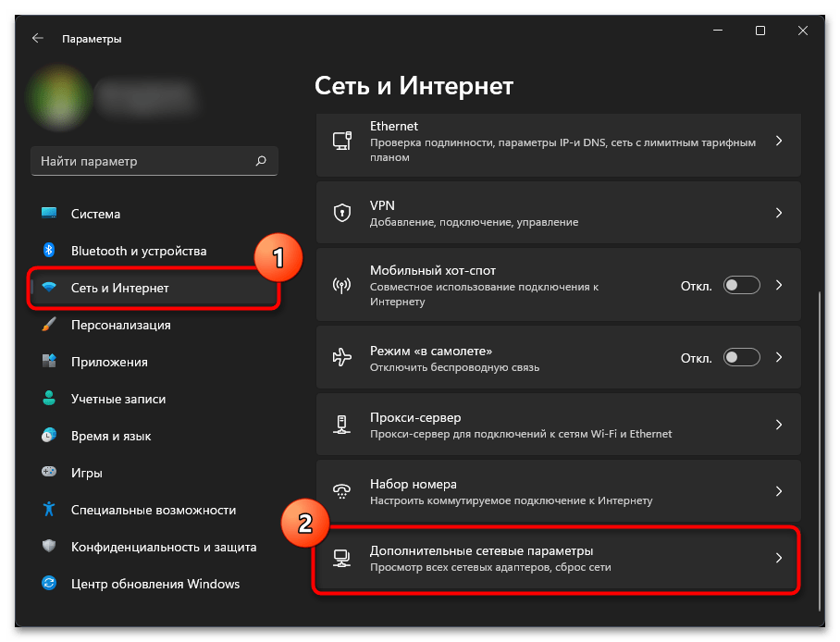Open Центр обновления Windows
Image resolution: width=840 pixels, height=642 pixels.
154,584
